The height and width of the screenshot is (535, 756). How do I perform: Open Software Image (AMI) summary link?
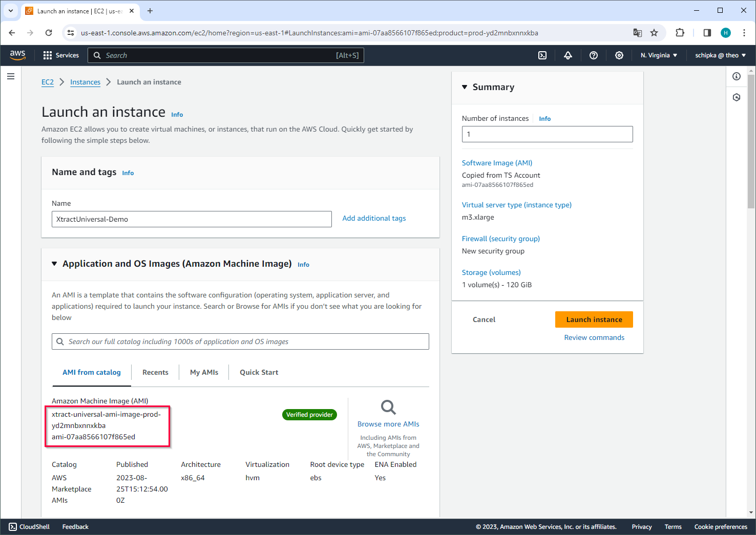497,163
